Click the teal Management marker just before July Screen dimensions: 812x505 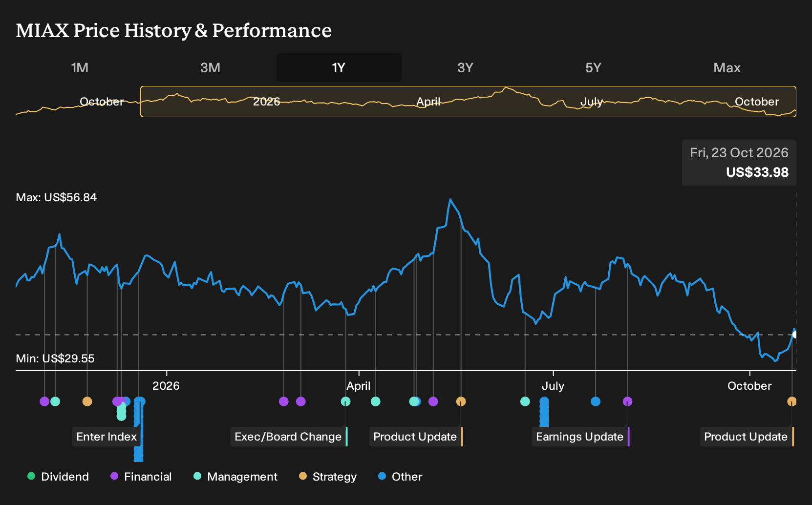tap(525, 401)
